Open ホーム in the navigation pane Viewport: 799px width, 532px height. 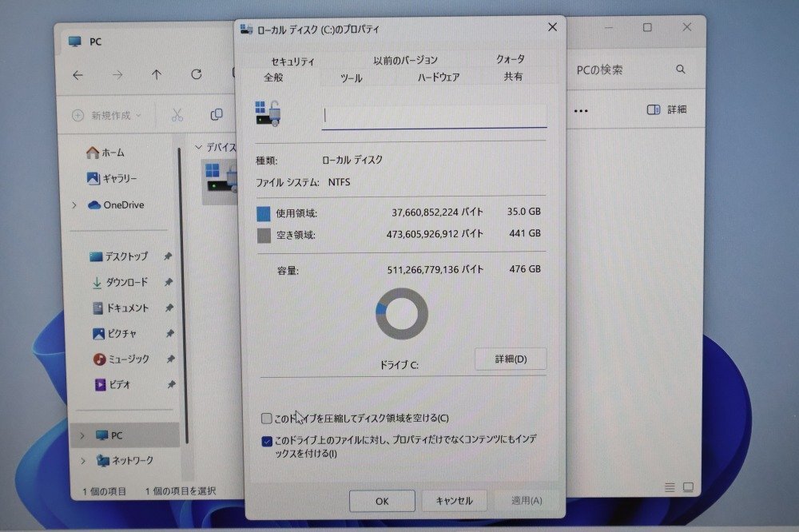pyautogui.click(x=105, y=153)
